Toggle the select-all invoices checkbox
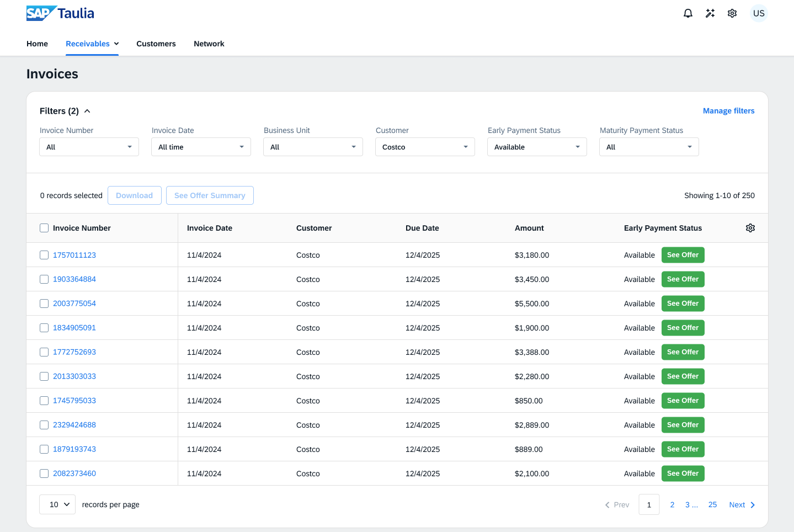Image resolution: width=794 pixels, height=532 pixels. 44,228
